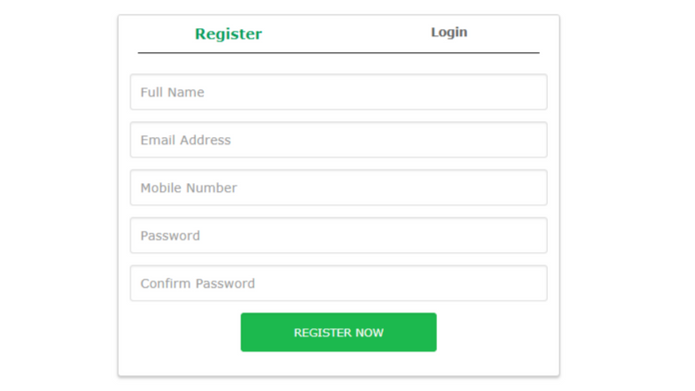This screenshot has width=695, height=391.
Task: Select the Mobile Number text box
Action: tap(339, 188)
